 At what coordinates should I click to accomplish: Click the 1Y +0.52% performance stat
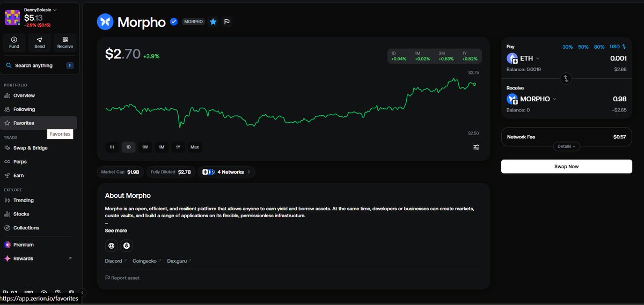(x=470, y=56)
